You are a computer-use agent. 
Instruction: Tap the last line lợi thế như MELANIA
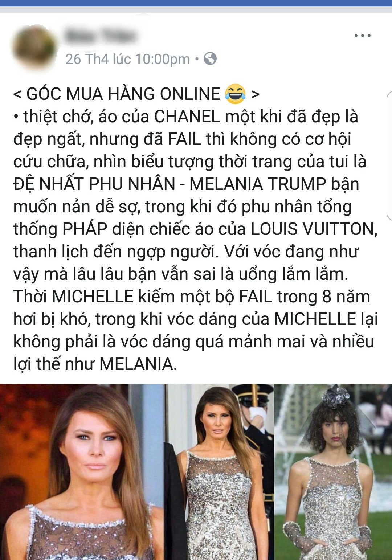pyautogui.click(x=95, y=364)
